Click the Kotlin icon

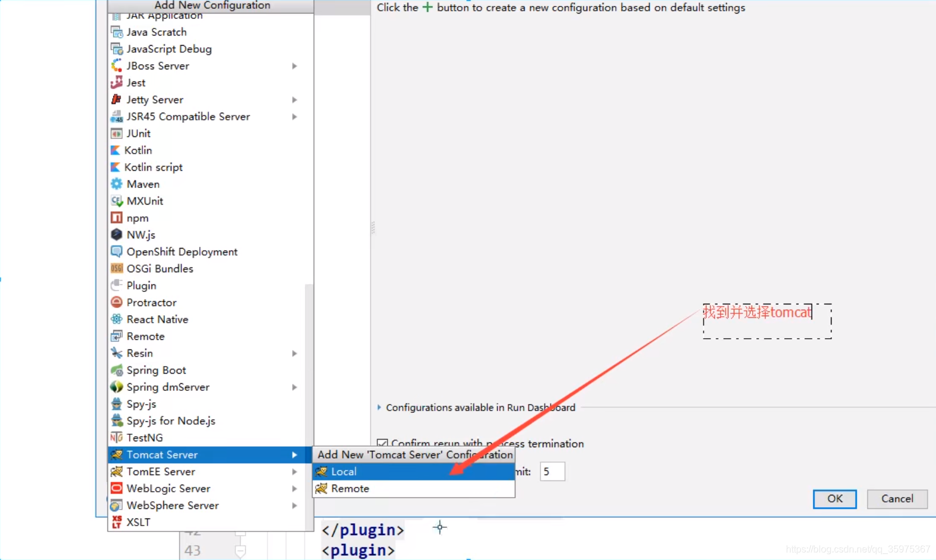116,150
